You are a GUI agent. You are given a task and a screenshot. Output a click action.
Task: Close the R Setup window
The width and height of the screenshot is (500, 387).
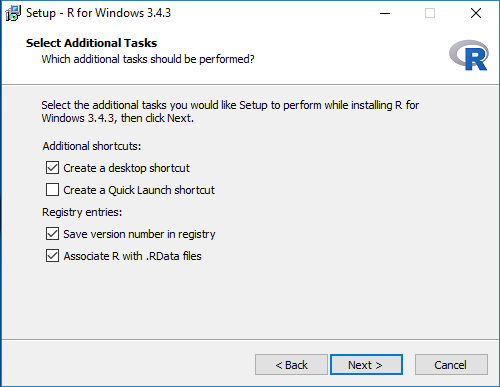(476, 13)
